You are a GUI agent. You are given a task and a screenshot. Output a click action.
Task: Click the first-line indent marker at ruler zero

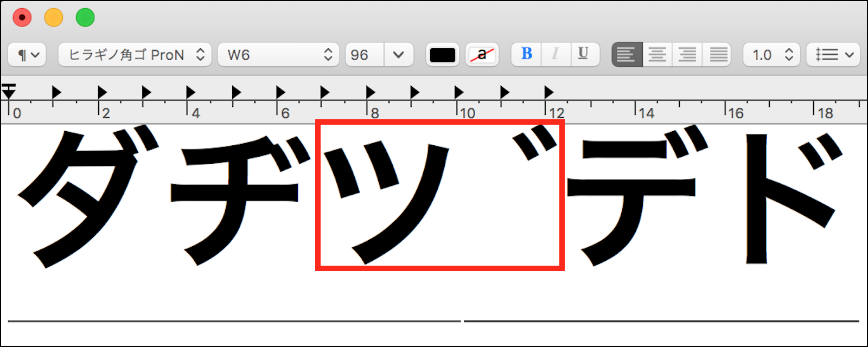point(9,87)
